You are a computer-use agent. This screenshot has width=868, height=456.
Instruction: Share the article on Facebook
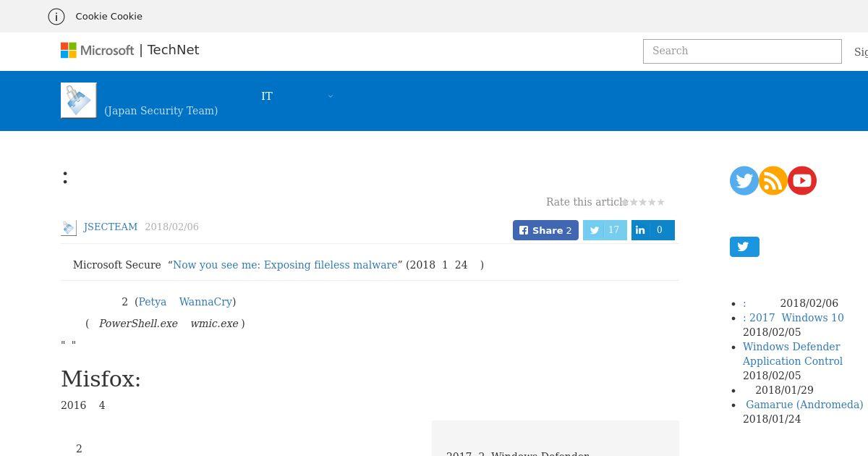(545, 230)
